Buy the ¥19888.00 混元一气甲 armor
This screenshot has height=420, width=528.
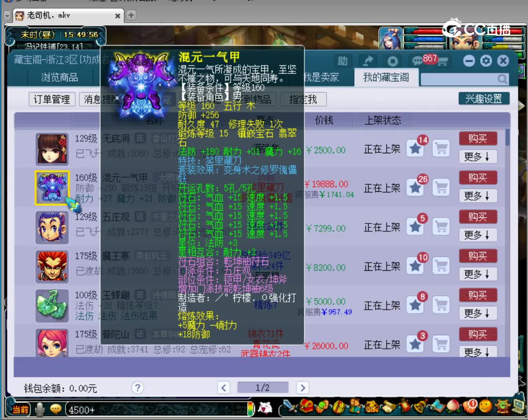pyautogui.click(x=478, y=177)
